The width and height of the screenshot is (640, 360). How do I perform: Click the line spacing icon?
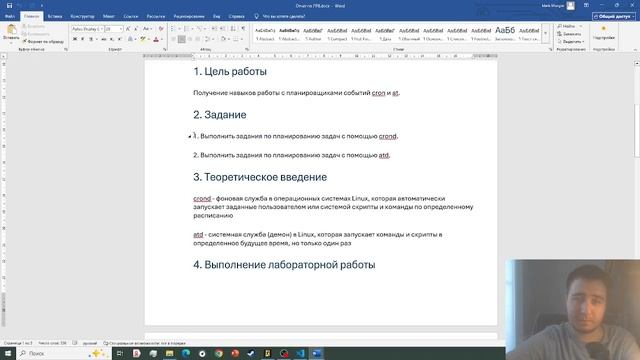[x=207, y=39]
